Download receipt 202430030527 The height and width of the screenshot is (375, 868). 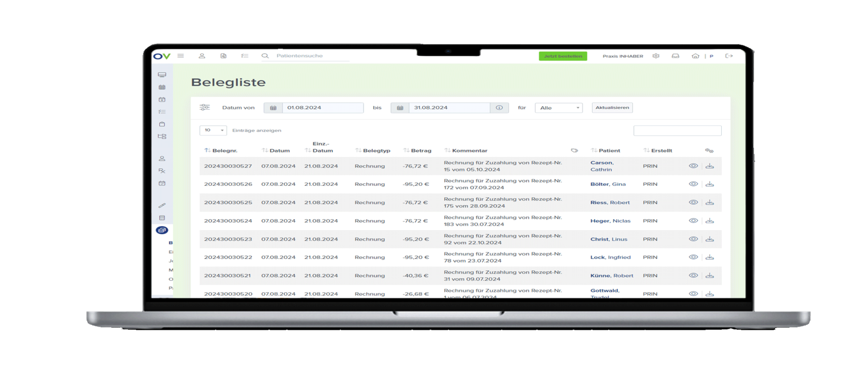point(710,166)
